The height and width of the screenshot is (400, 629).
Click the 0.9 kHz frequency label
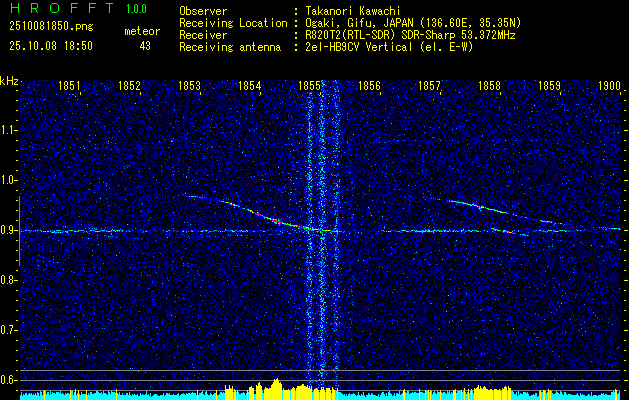click(x=8, y=230)
